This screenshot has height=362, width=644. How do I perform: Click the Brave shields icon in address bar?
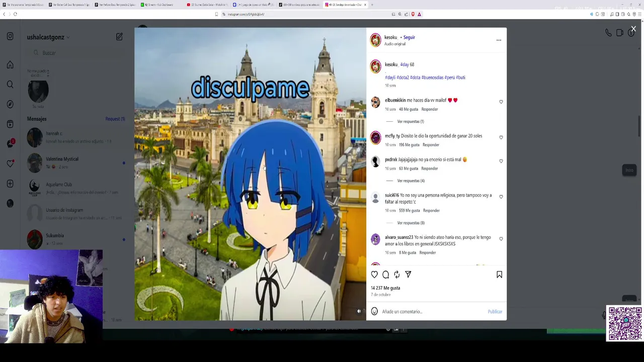[413, 14]
